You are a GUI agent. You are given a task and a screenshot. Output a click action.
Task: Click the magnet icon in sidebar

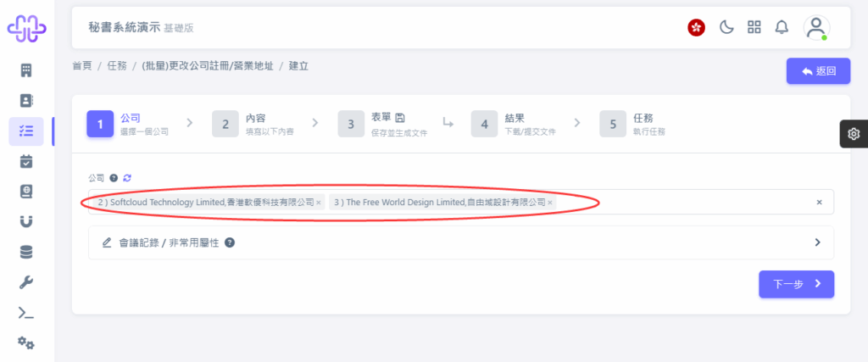pyautogui.click(x=26, y=221)
